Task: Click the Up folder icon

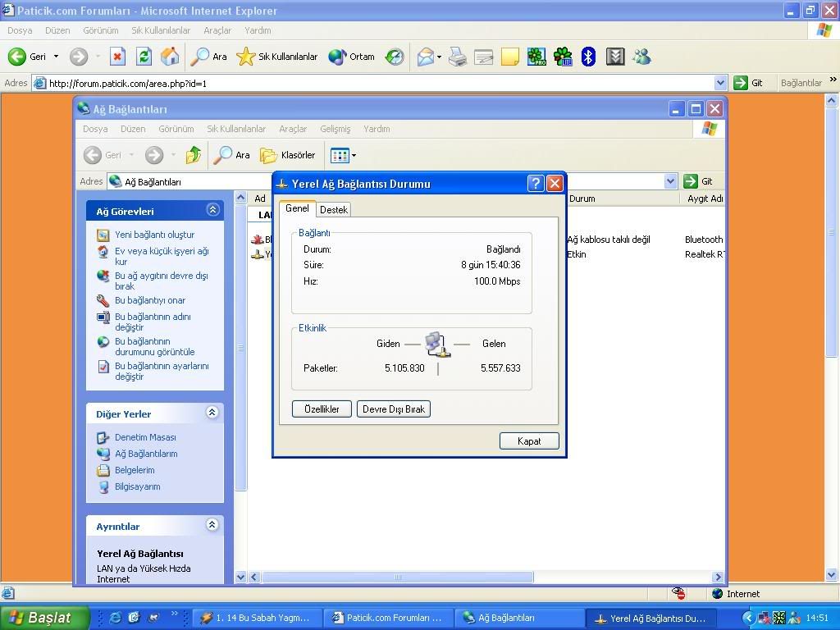Action: [x=194, y=155]
